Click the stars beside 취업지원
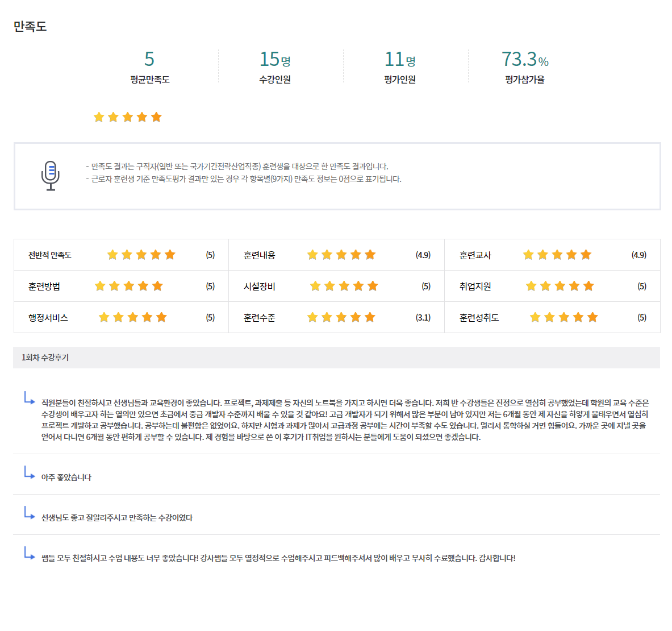 click(560, 286)
